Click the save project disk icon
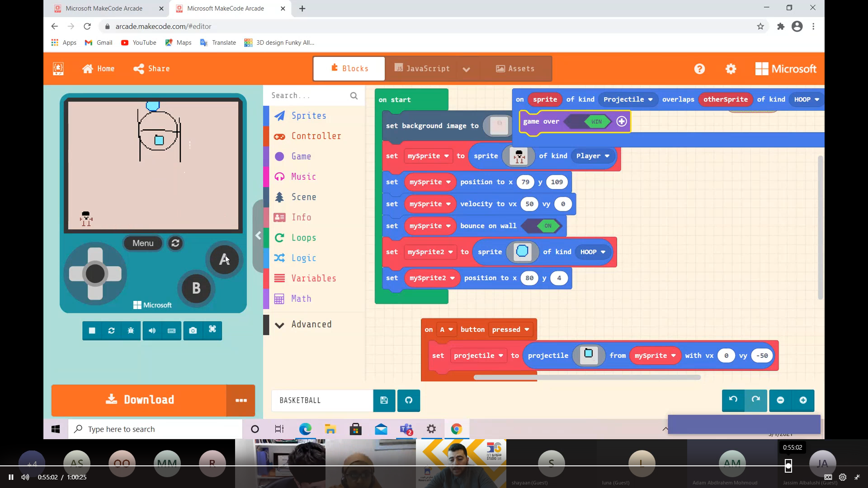Screen dimensions: 868x488 tap(384, 400)
